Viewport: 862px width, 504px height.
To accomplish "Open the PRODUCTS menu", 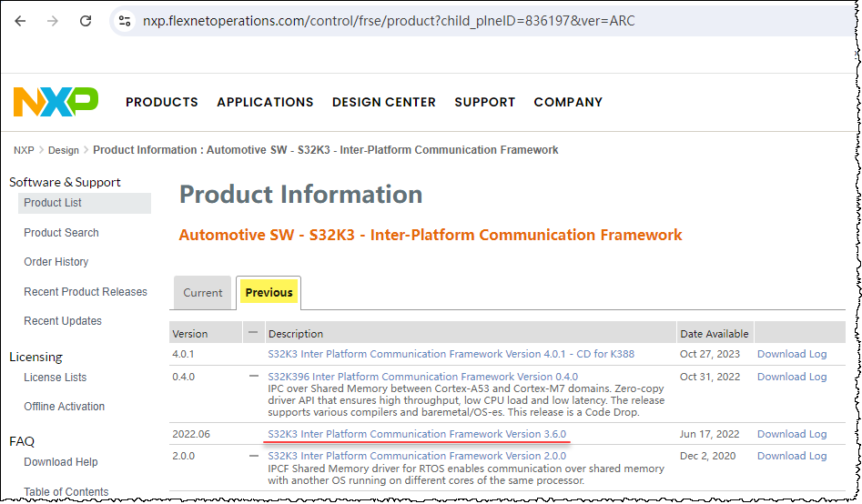I will coord(162,102).
